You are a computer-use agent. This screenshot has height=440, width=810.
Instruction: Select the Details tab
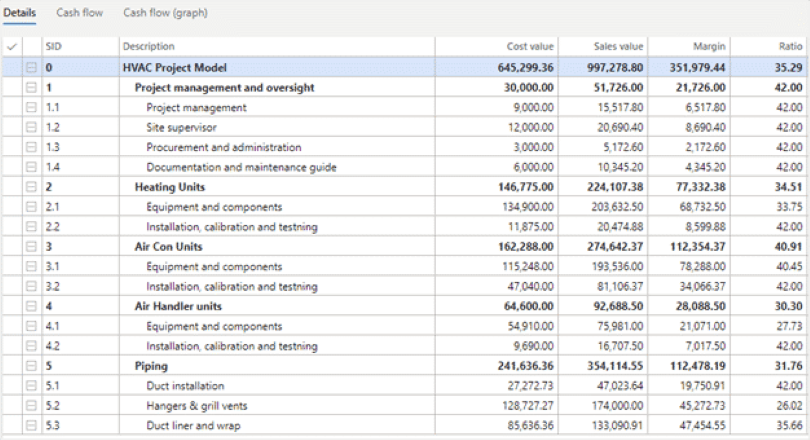pyautogui.click(x=19, y=13)
